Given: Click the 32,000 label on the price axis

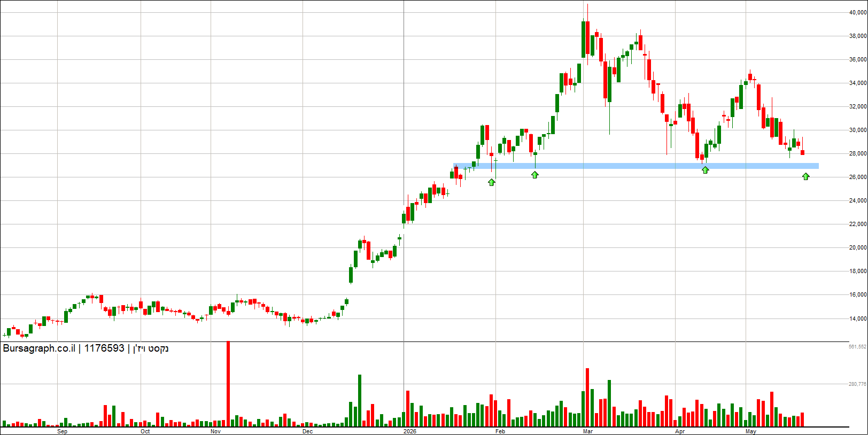Looking at the screenshot, I should [858, 106].
